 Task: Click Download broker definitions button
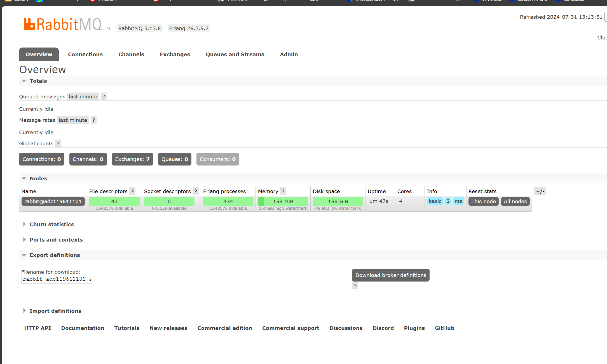tap(391, 275)
